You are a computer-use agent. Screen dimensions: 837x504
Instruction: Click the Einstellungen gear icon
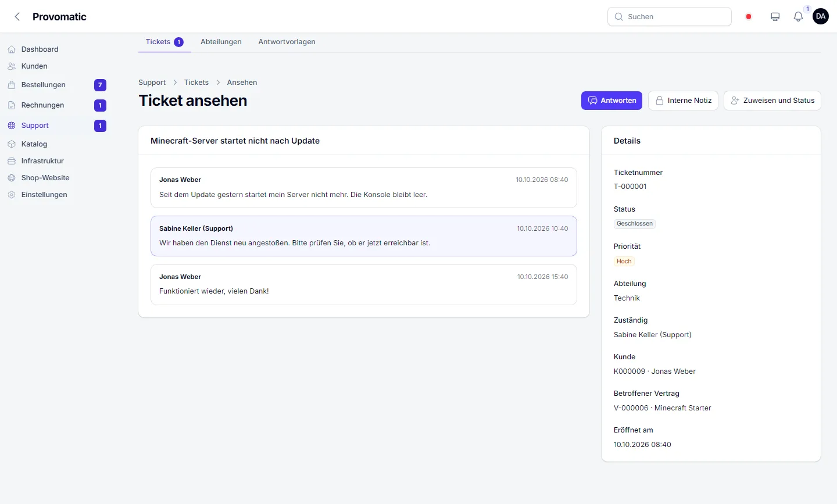pyautogui.click(x=12, y=195)
